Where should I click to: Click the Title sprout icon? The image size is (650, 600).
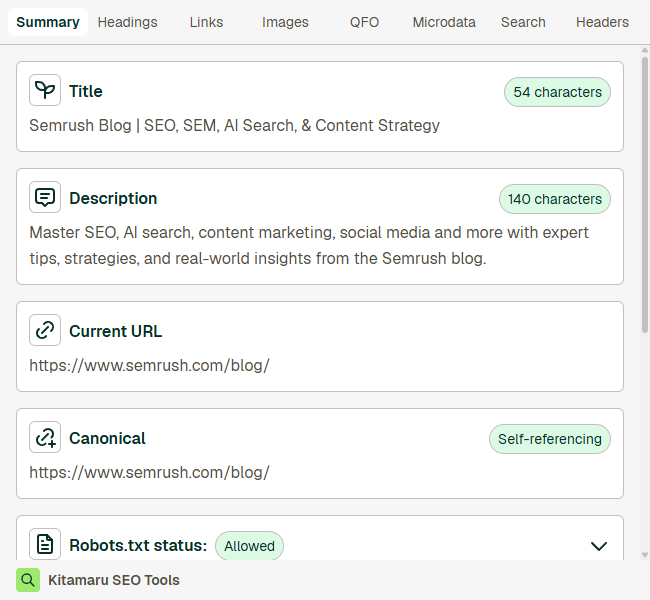(45, 90)
